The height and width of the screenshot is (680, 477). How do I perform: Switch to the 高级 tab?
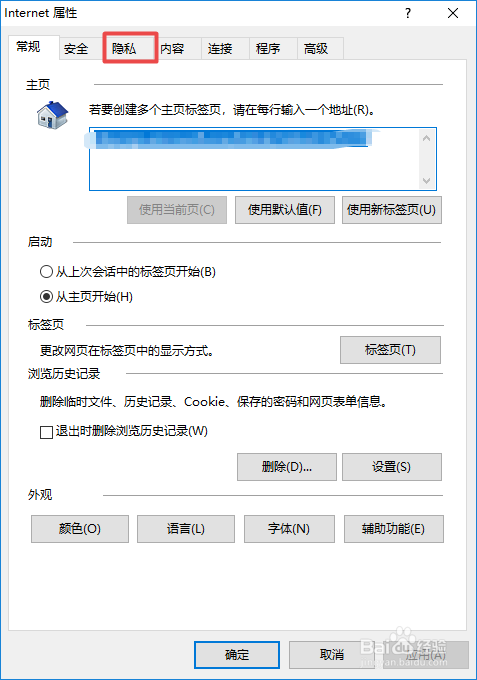[320, 49]
